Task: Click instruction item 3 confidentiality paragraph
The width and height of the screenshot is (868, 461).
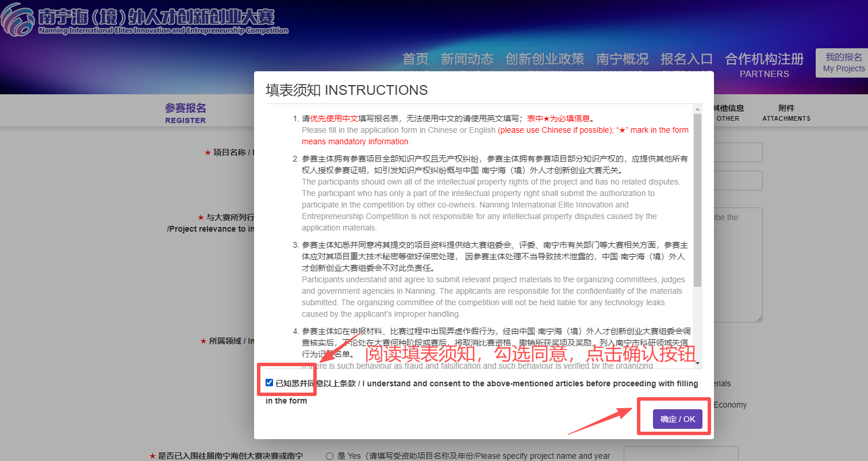Action: pyautogui.click(x=494, y=279)
